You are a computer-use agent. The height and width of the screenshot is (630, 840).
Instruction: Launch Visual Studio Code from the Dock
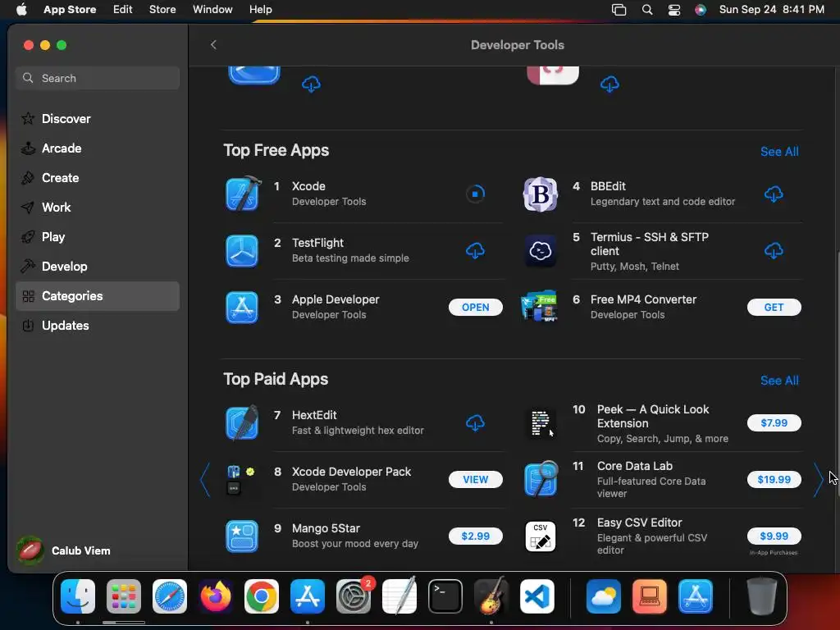[537, 596]
